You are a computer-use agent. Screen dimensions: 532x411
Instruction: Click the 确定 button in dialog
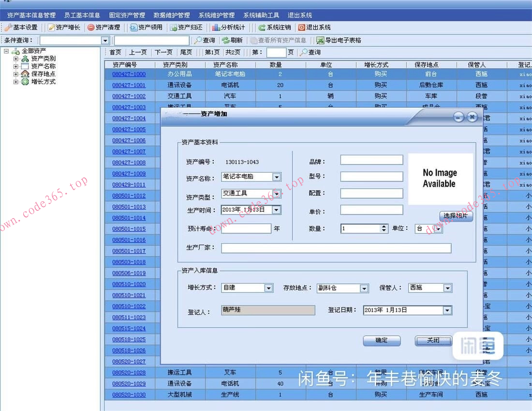(382, 341)
